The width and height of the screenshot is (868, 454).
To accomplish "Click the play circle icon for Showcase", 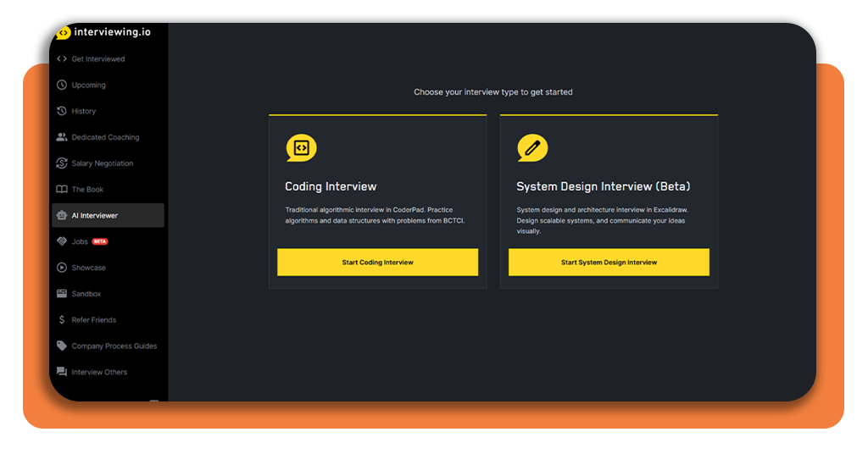I will click(62, 268).
